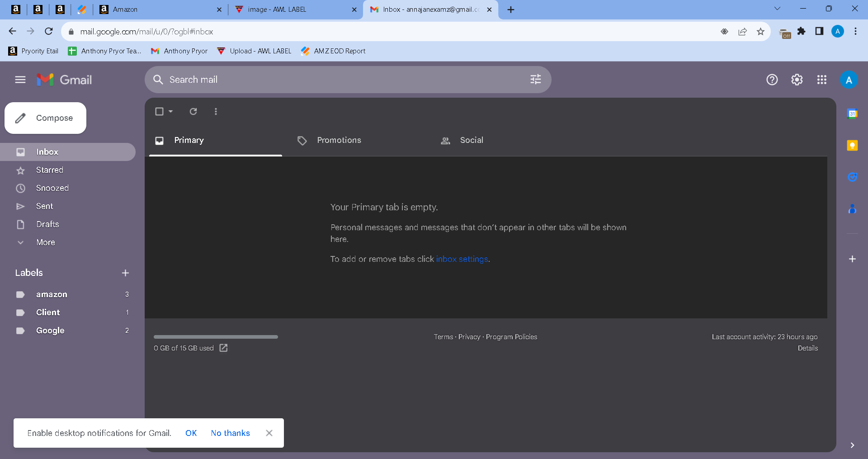Open storage management external link icon
The height and width of the screenshot is (459, 868).
tap(223, 348)
